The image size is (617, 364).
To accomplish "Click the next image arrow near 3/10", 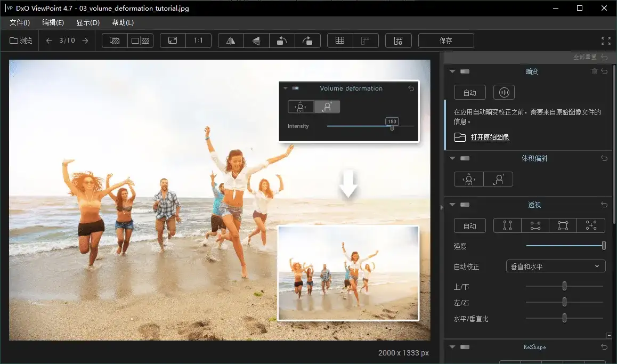I will coord(86,40).
